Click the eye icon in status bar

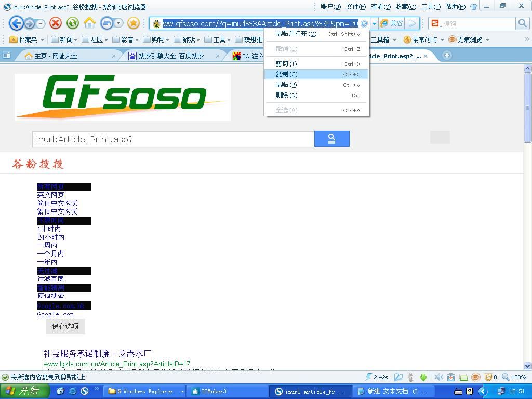(476, 377)
